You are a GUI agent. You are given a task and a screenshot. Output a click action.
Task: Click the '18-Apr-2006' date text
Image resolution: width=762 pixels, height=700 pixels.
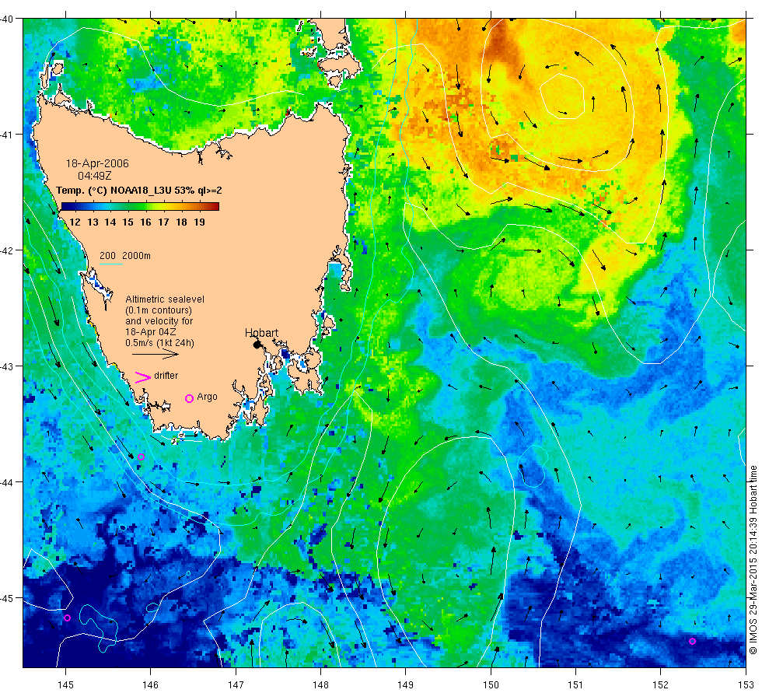[97, 163]
